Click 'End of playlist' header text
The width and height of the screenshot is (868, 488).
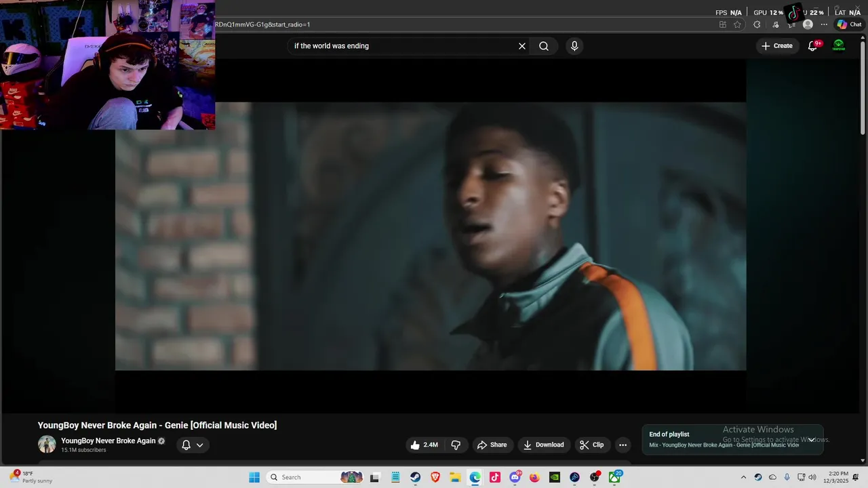pos(669,434)
